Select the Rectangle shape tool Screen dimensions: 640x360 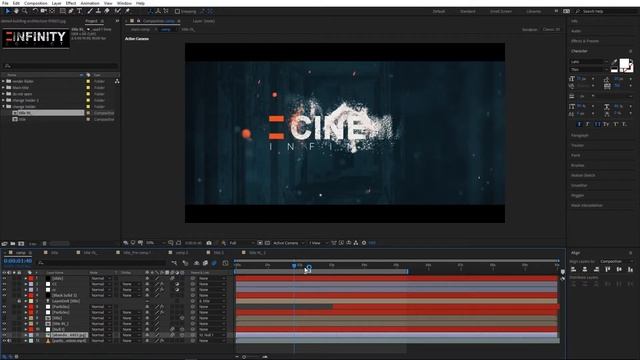(x=63, y=11)
